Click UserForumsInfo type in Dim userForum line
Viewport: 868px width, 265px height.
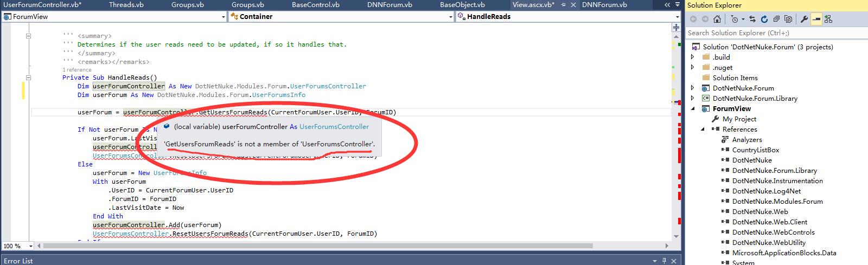point(279,95)
